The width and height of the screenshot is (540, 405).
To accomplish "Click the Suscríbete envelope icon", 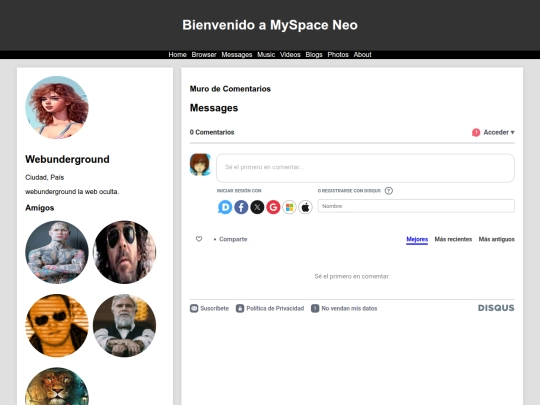I will pos(194,308).
